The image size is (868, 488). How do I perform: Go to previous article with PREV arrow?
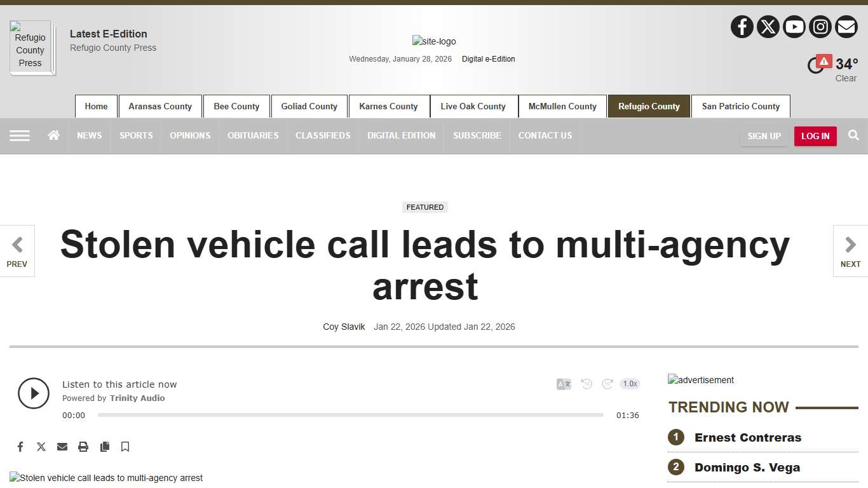point(17,244)
